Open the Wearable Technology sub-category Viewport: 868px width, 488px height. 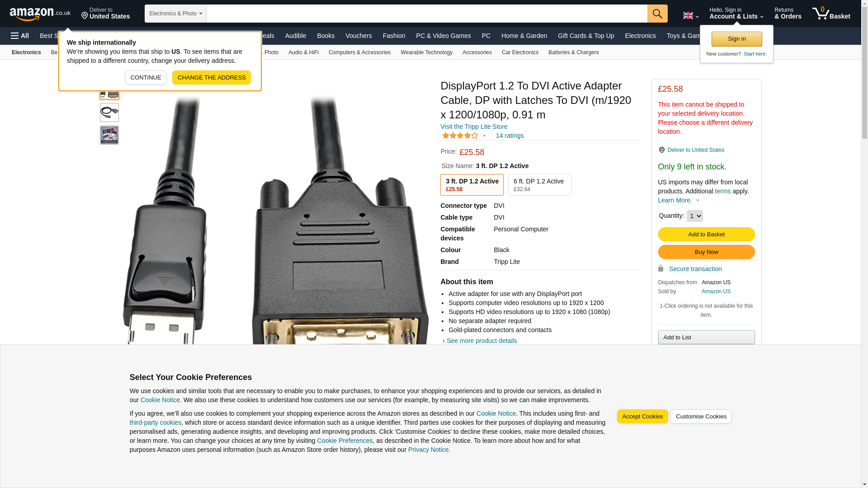[x=426, y=52]
